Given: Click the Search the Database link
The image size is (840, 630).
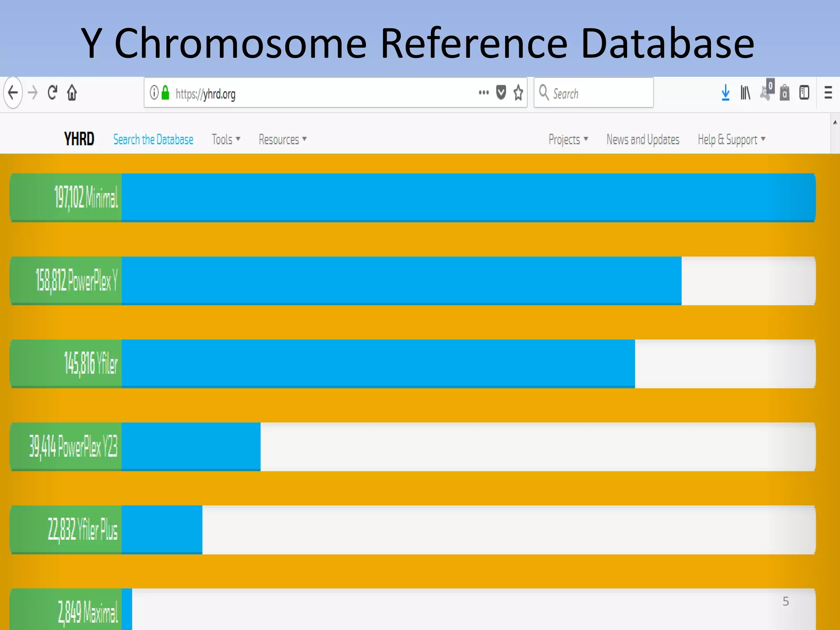Looking at the screenshot, I should pyautogui.click(x=153, y=139).
